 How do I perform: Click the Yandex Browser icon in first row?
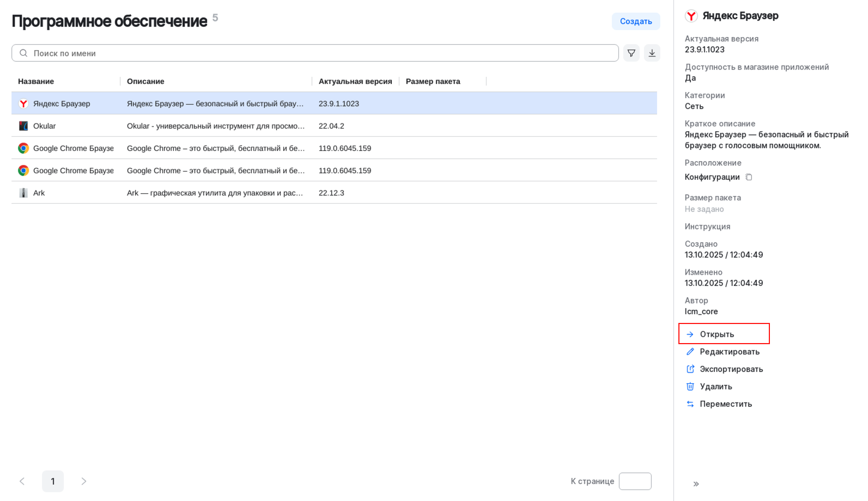23,103
